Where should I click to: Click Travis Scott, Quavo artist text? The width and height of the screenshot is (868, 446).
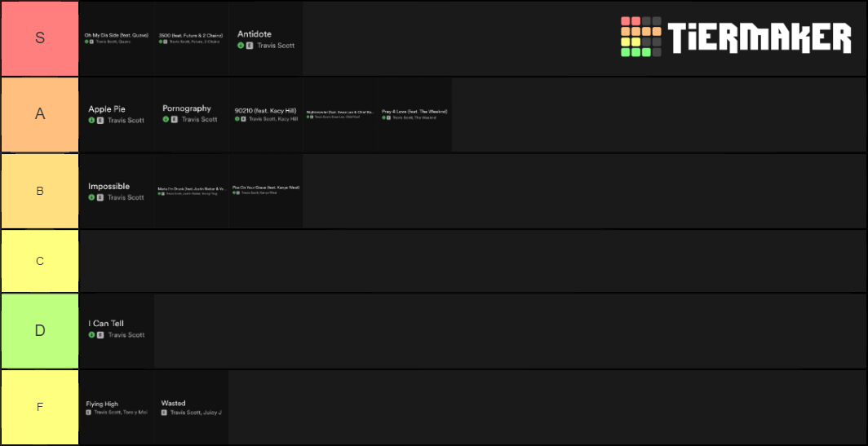click(x=113, y=42)
